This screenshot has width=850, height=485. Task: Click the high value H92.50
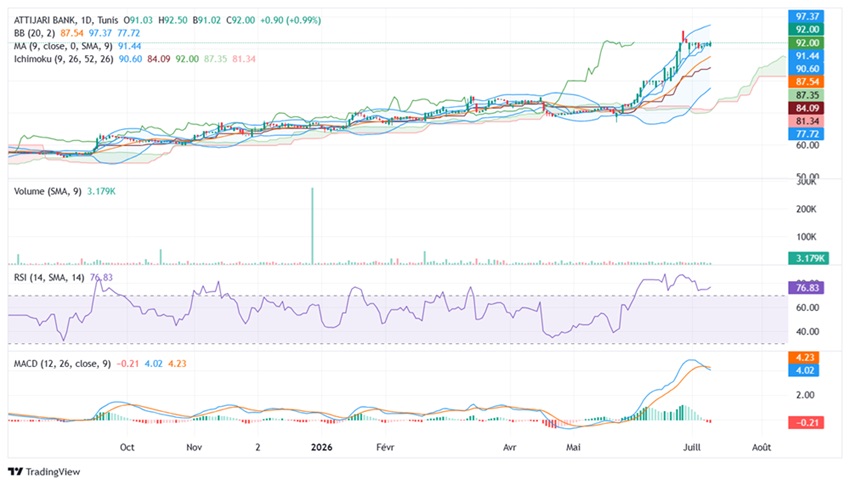pyautogui.click(x=172, y=20)
